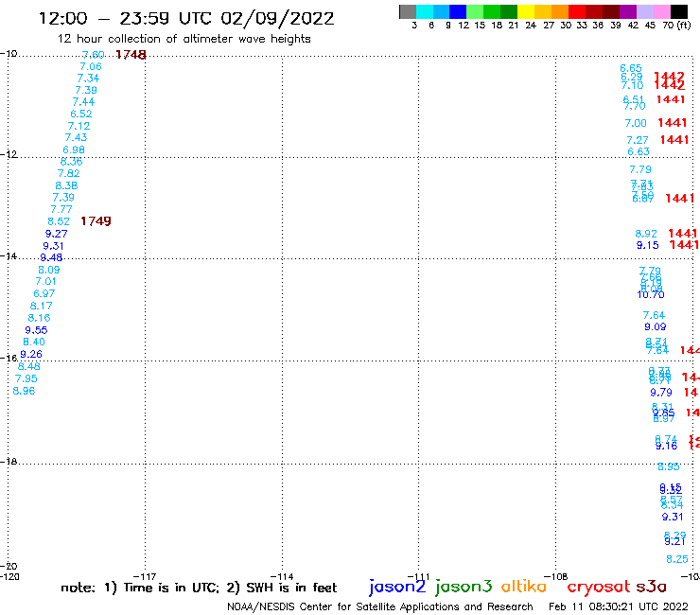Viewport: 700px width, 615px height.
Task: Click the note 'Time is in UTC; SWH is in feet'
Action: [x=199, y=588]
